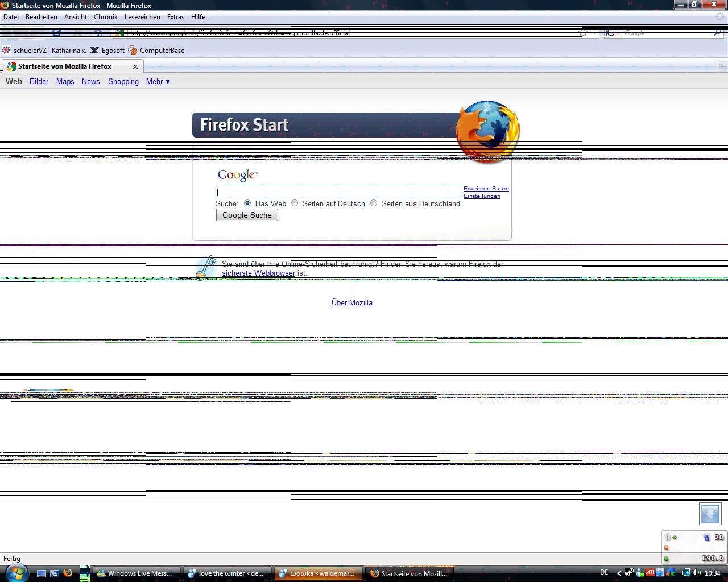The height and width of the screenshot is (582, 728).
Task: Launch Firefox from Quick Launch
Action: [68, 573]
